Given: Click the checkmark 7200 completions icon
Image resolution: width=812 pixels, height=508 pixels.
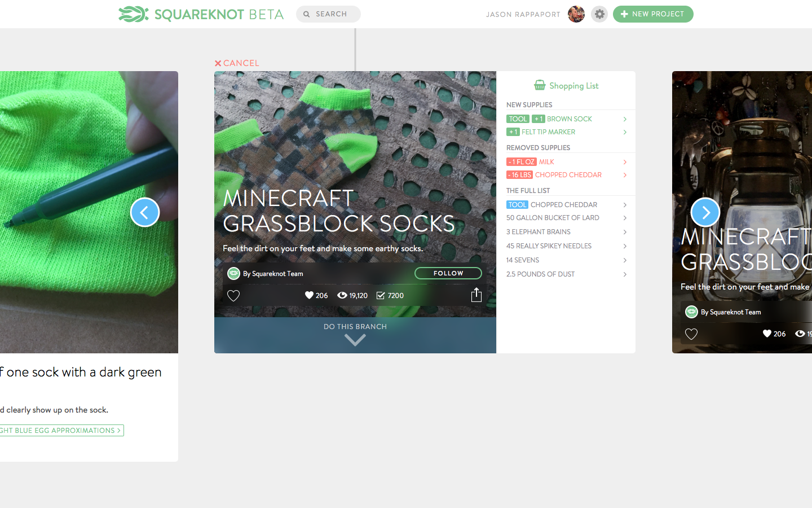Looking at the screenshot, I should pyautogui.click(x=381, y=295).
